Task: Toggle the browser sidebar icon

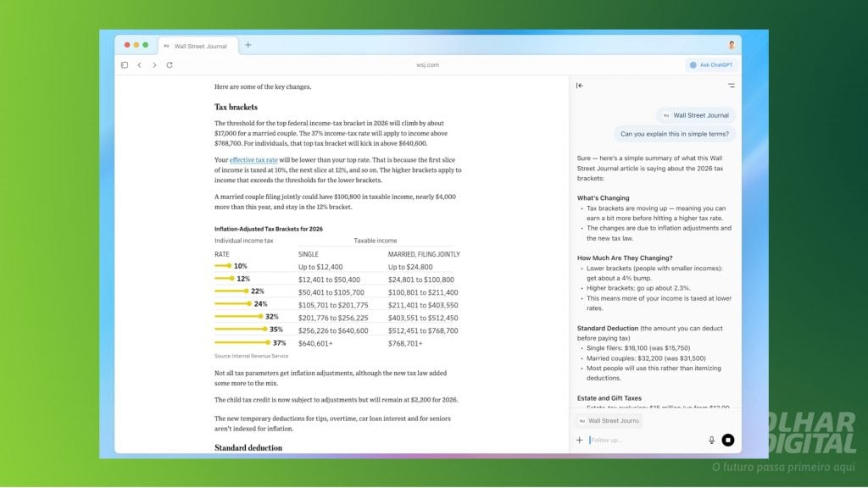Action: click(125, 64)
